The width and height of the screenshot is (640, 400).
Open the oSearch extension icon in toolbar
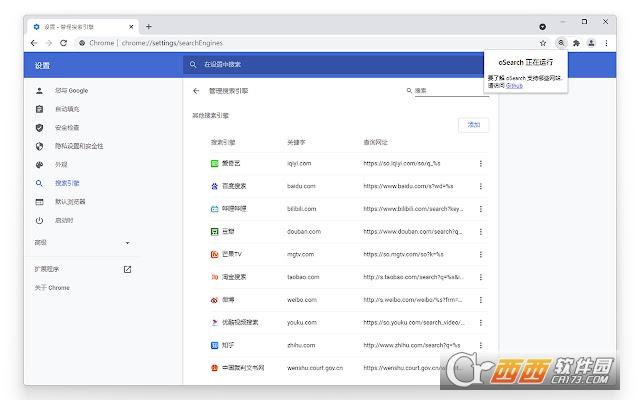coord(562,43)
